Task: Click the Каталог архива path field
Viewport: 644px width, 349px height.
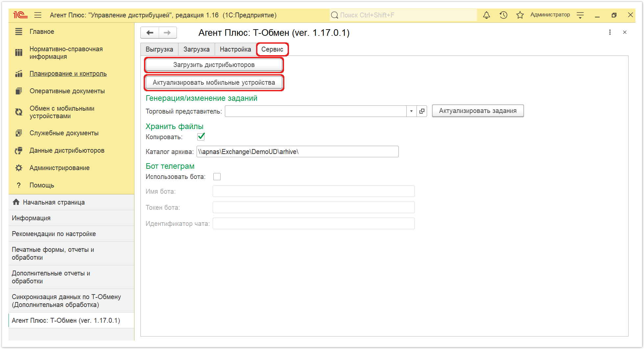Action: pyautogui.click(x=298, y=152)
